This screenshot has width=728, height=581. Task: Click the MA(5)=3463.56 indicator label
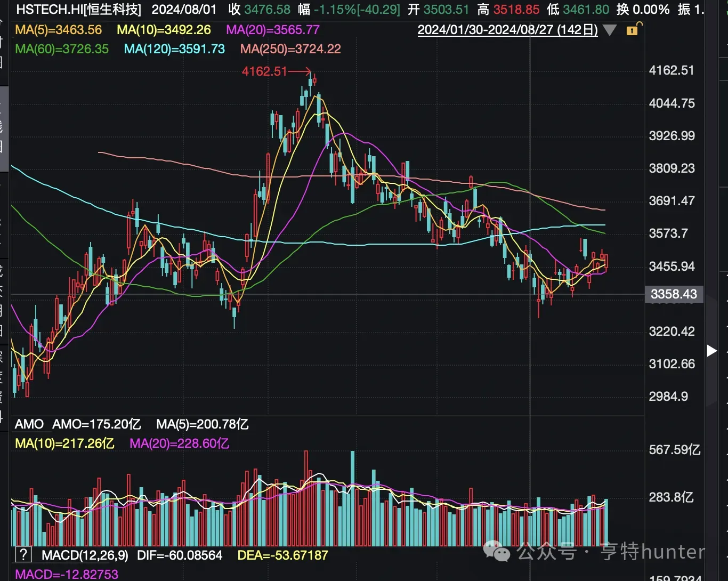(59, 30)
